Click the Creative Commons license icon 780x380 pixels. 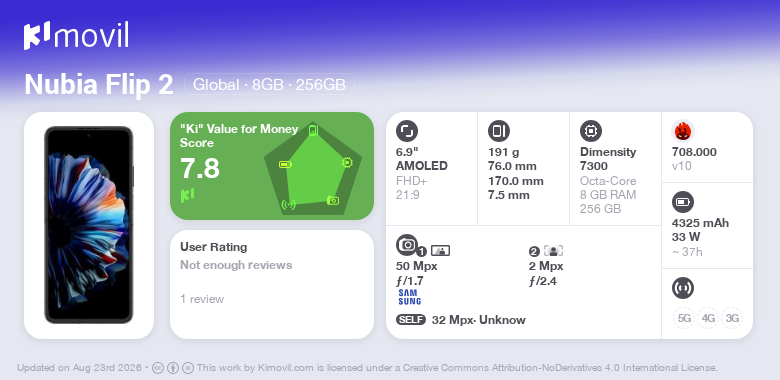click(x=157, y=368)
